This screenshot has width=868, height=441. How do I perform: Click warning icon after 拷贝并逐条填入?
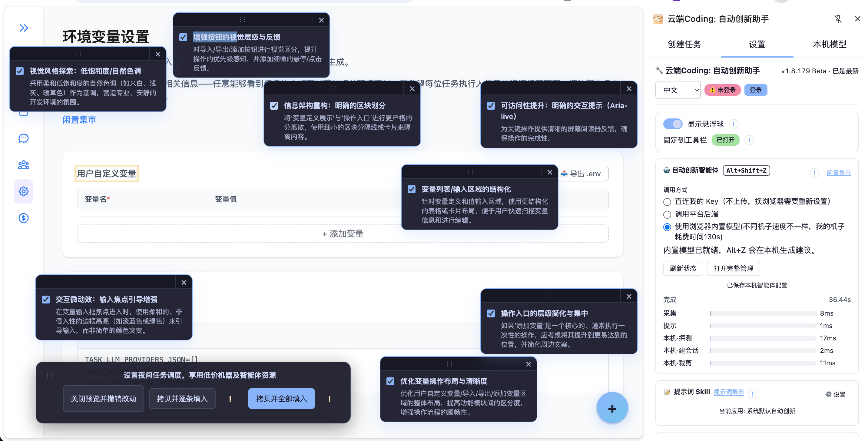(230, 399)
